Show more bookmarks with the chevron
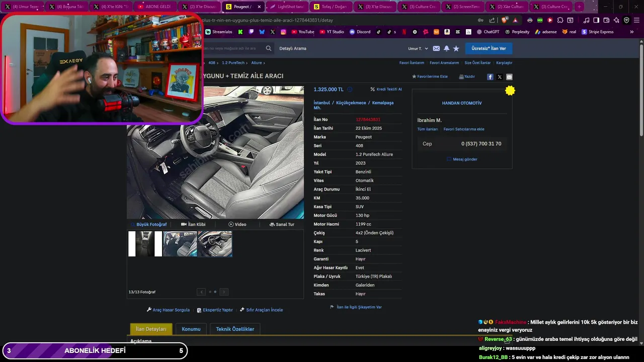The image size is (644, 362). click(x=632, y=32)
